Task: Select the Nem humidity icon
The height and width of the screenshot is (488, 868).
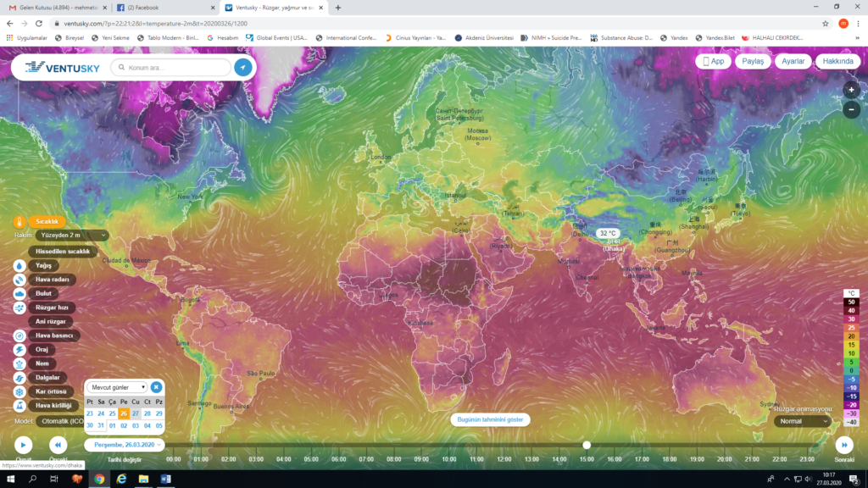Action: pyautogui.click(x=19, y=363)
